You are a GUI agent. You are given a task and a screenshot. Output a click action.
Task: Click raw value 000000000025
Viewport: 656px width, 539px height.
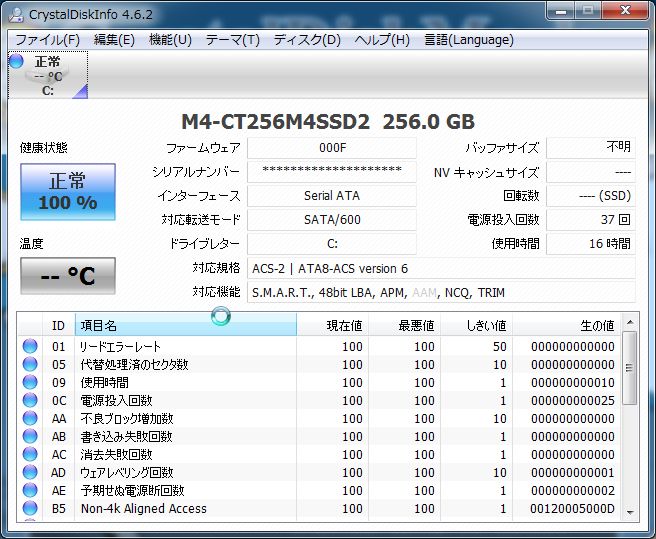[573, 400]
